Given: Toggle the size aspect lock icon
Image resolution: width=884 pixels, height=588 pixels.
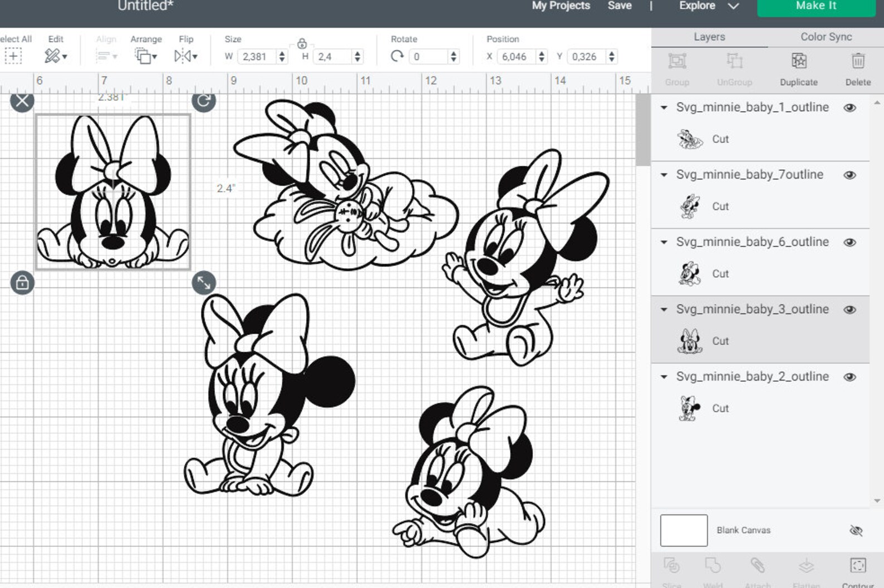Looking at the screenshot, I should click(302, 43).
